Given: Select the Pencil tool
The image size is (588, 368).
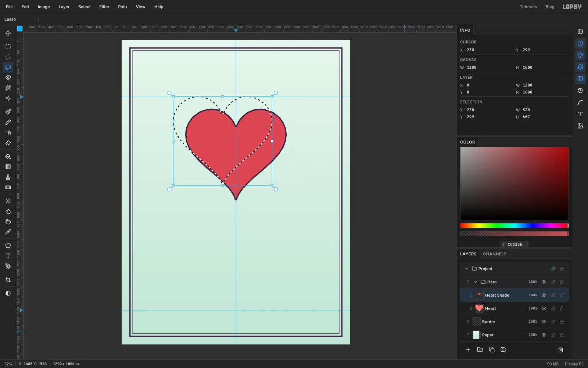Looking at the screenshot, I should click(x=8, y=122).
